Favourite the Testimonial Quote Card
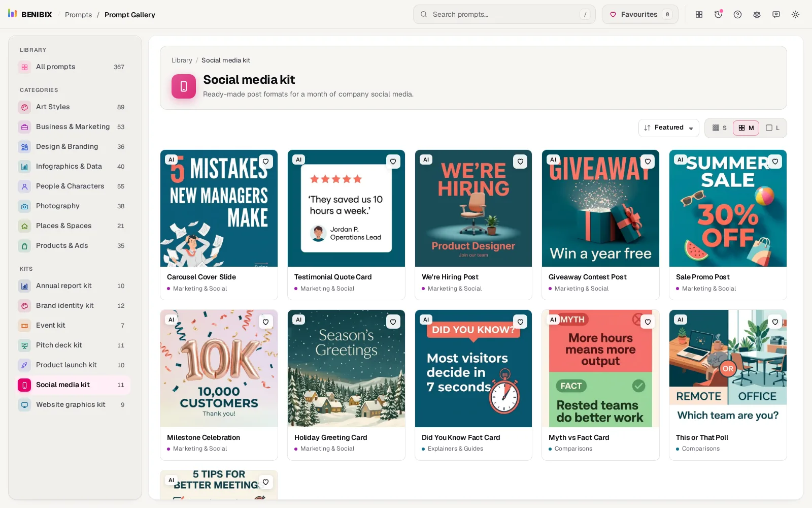812x508 pixels. [393, 162]
